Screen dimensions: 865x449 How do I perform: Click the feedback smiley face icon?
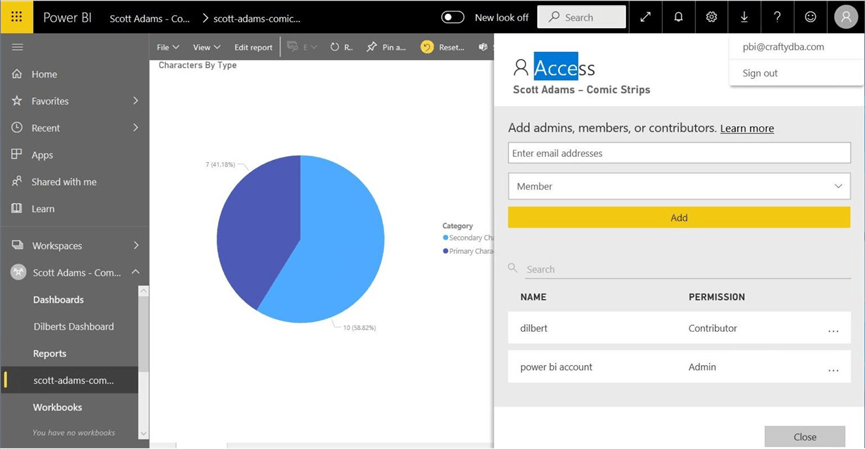click(810, 17)
